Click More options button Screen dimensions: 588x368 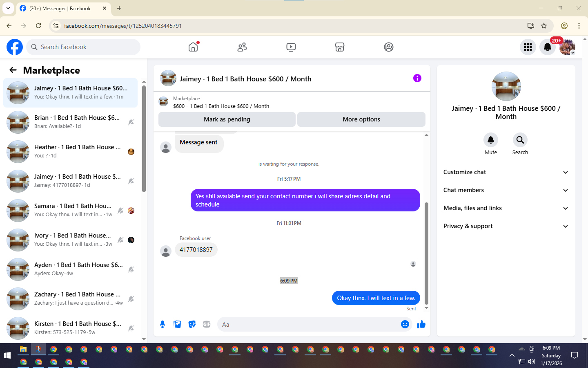[x=361, y=119]
